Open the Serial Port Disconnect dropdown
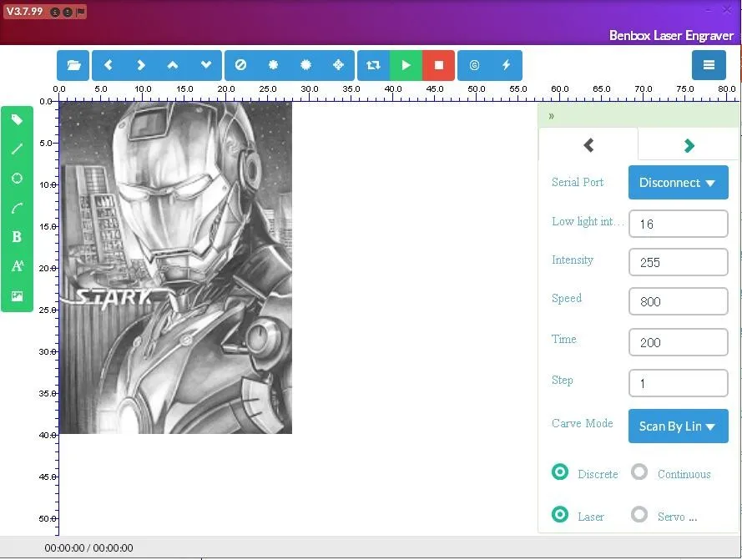The width and height of the screenshot is (742, 560). point(678,183)
